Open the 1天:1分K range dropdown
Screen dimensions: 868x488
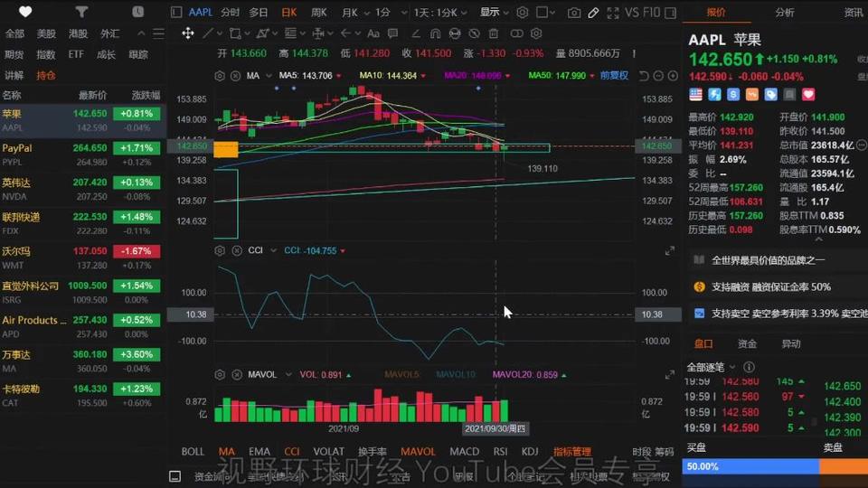pos(440,12)
